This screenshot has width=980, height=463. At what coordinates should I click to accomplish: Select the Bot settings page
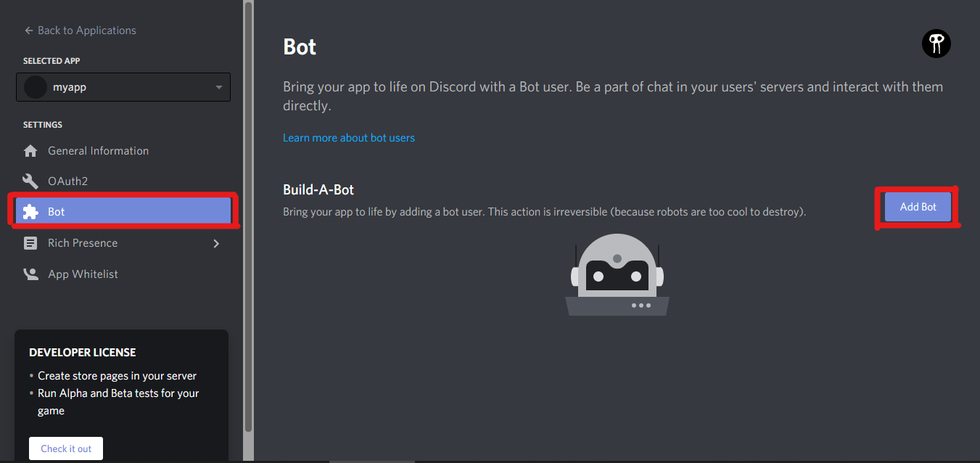[x=123, y=212]
